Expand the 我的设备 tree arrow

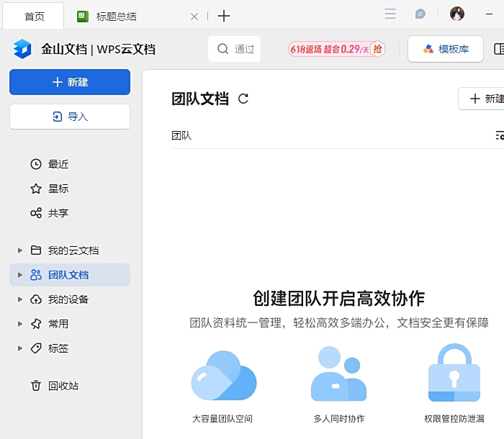20,299
